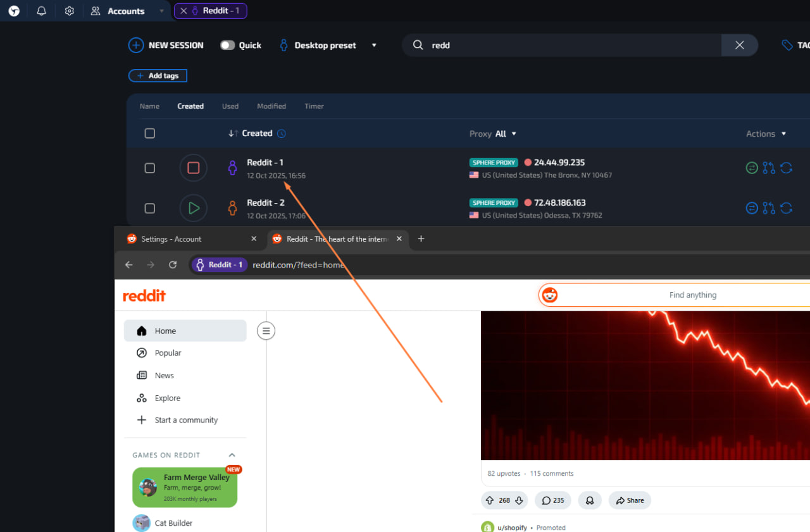Expand the Desktop preset dropdown arrow
Image resolution: width=810 pixels, height=532 pixels.
tap(374, 45)
